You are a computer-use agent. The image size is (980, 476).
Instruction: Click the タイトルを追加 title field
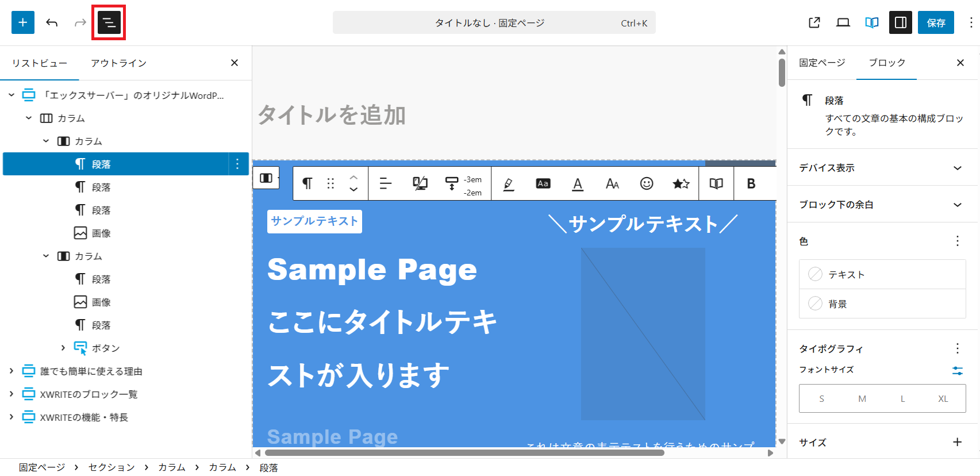pos(332,115)
